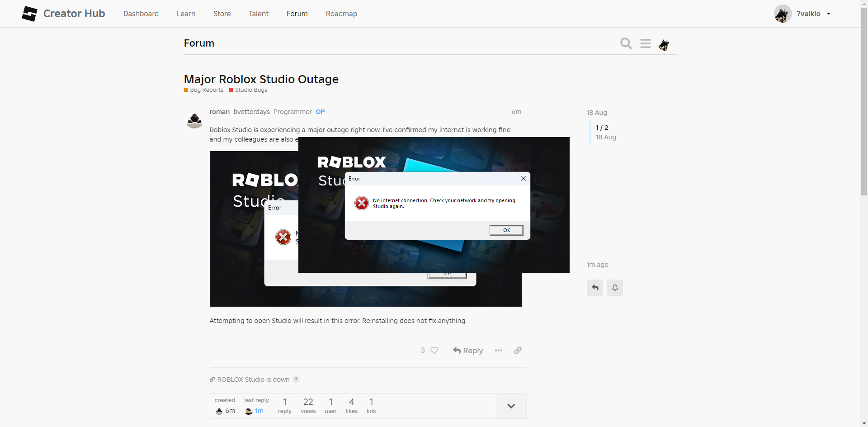This screenshot has width=868, height=427.
Task: Click the Creator Hub logo icon
Action: [x=30, y=14]
